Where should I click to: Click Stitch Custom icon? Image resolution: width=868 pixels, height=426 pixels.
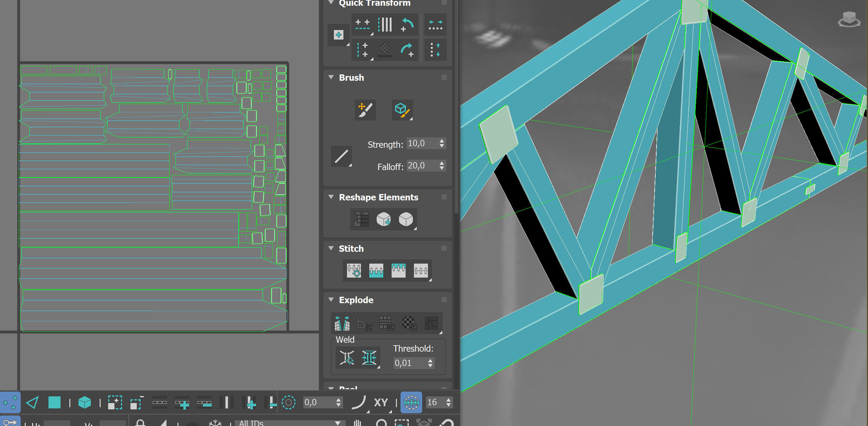(x=421, y=271)
